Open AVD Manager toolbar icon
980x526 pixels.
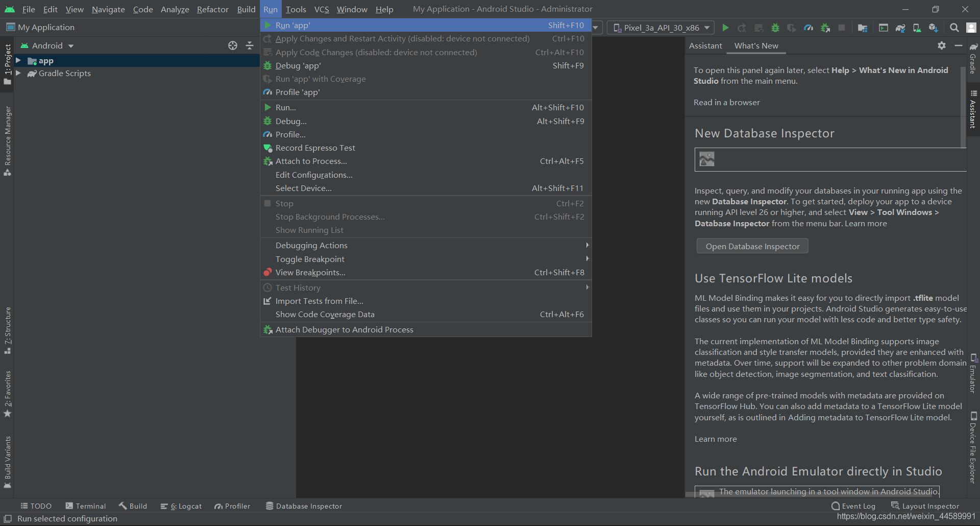pos(917,28)
